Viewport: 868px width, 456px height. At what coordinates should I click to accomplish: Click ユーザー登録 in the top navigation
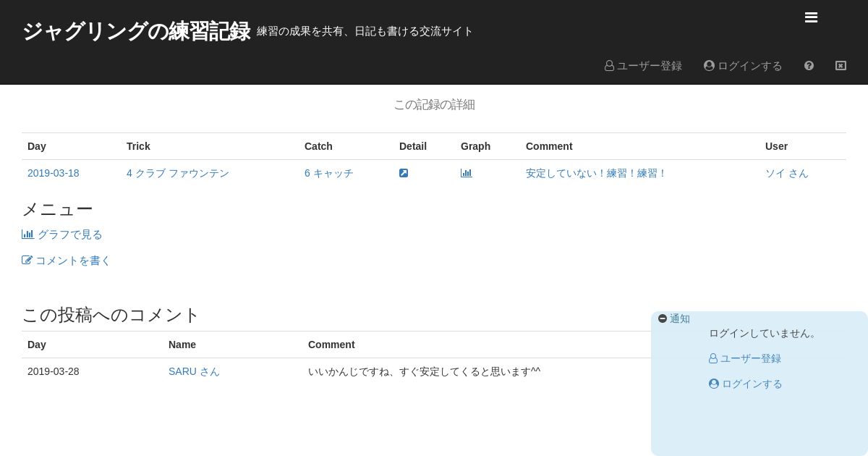pyautogui.click(x=643, y=66)
